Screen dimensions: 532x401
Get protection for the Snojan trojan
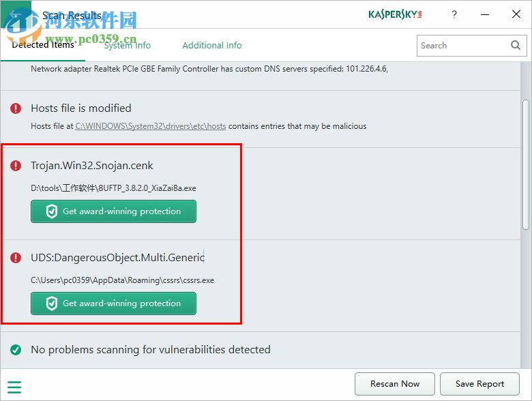(113, 211)
